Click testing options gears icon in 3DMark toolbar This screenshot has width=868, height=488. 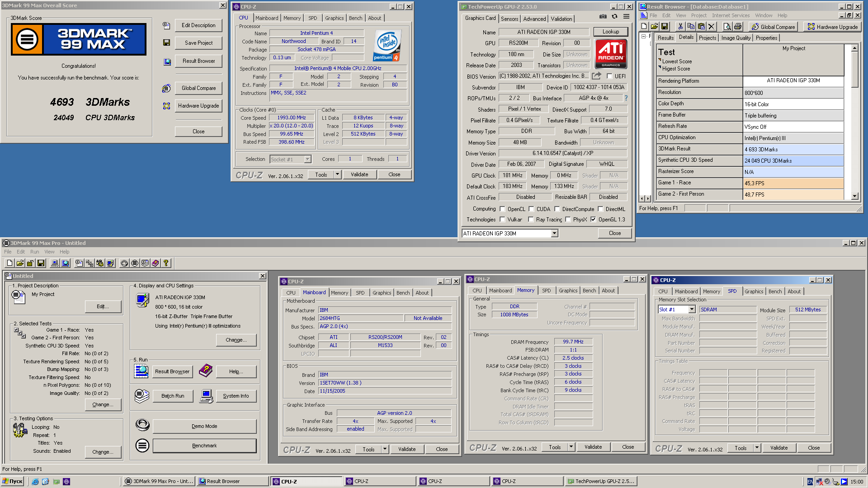[100, 263]
